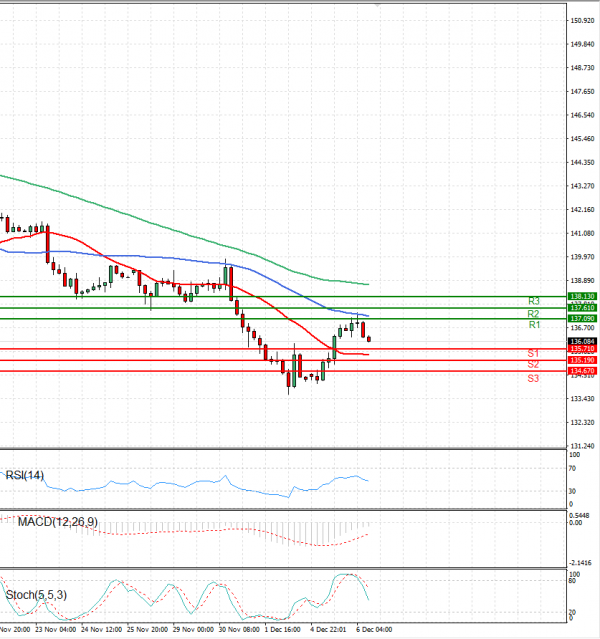The width and height of the screenshot is (600, 639).
Task: Select the 137.090 green price tag
Action: (x=582, y=318)
